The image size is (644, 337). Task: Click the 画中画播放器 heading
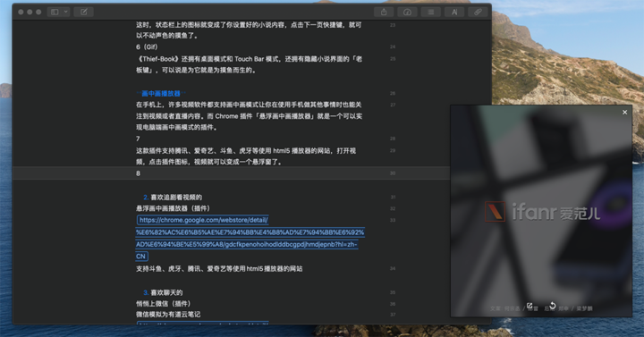click(161, 94)
